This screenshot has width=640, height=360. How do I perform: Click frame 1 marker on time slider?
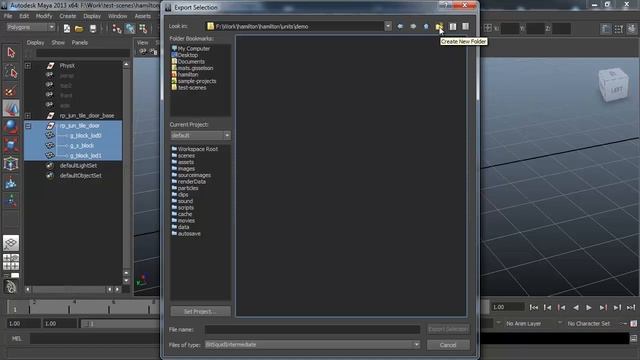point(15,309)
